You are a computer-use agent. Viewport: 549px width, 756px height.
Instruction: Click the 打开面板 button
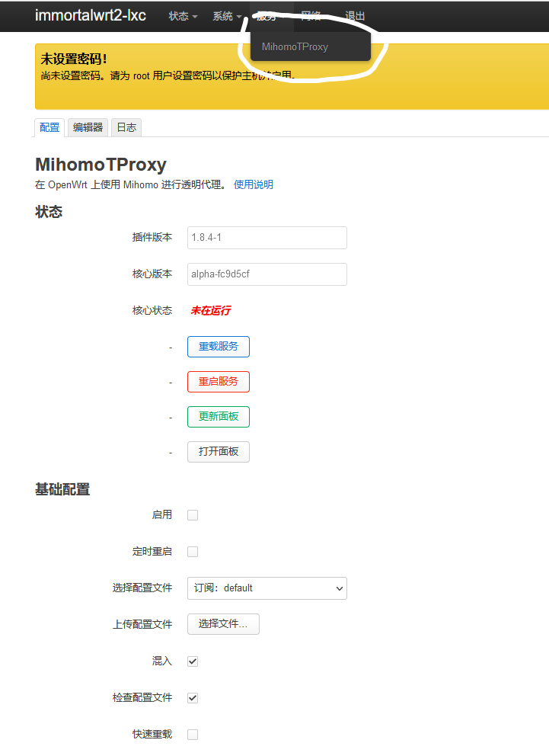[219, 452]
